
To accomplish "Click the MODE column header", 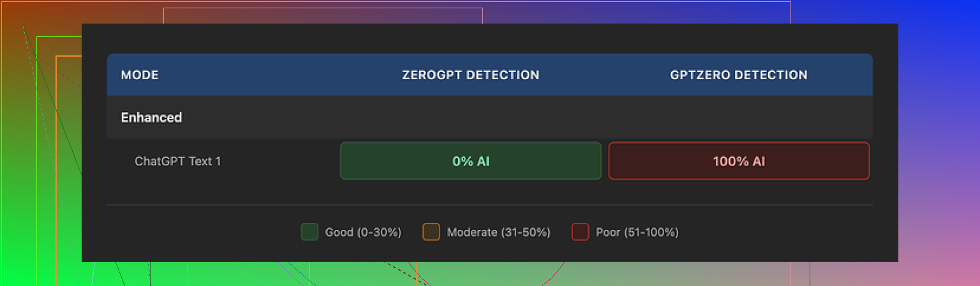I will click(x=140, y=75).
